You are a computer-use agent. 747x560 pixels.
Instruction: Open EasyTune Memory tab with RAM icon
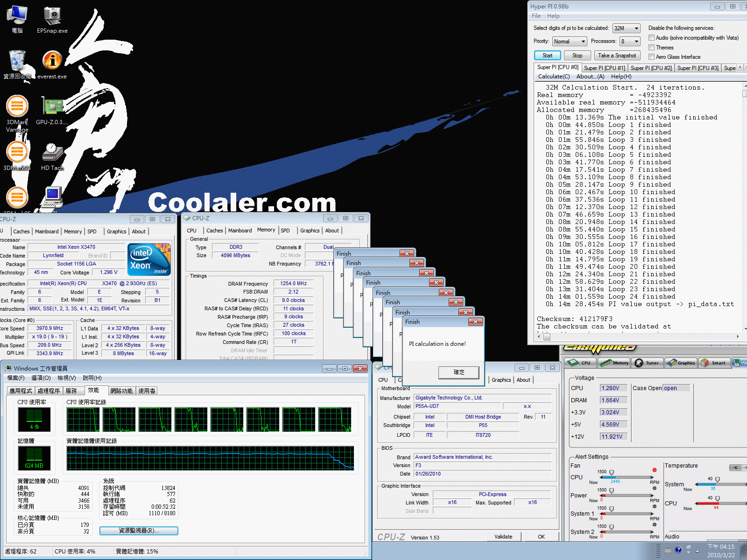pos(614,363)
